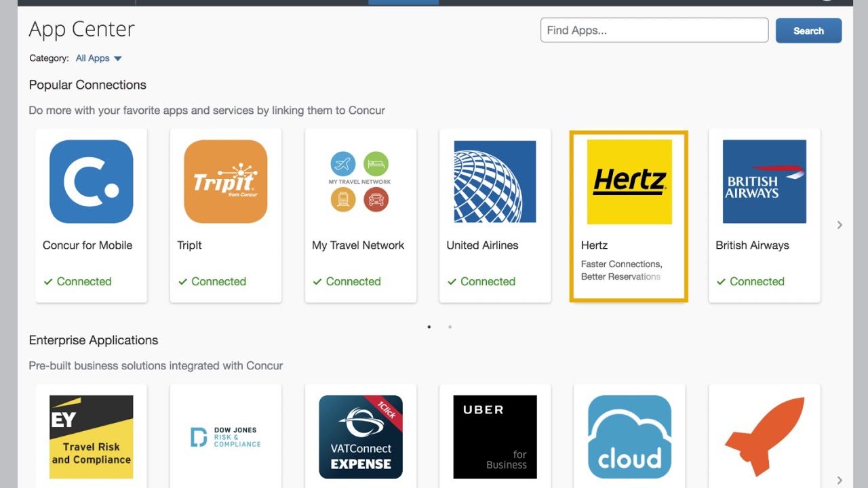Select the second carousel page dot
This screenshot has height=488, width=868.
(450, 327)
